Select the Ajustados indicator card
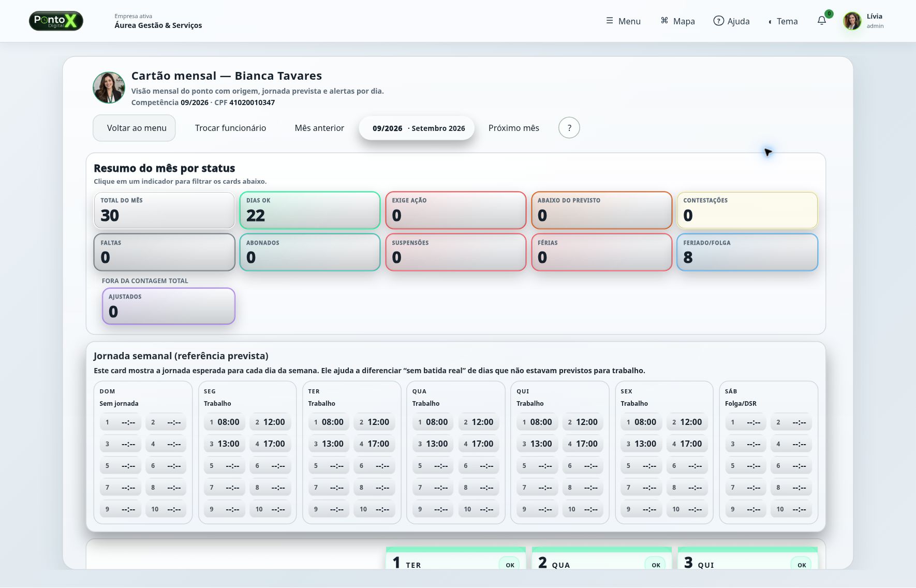This screenshot has width=916, height=588. (169, 306)
